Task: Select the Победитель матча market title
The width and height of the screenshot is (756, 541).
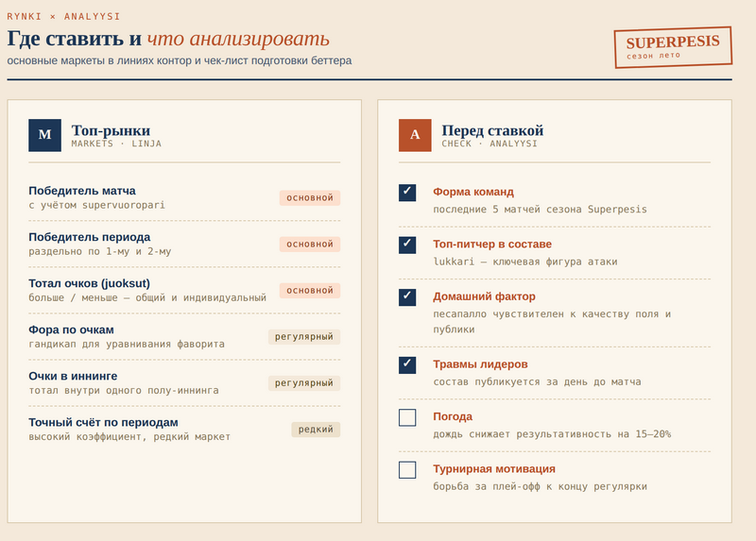Action: 82,191
